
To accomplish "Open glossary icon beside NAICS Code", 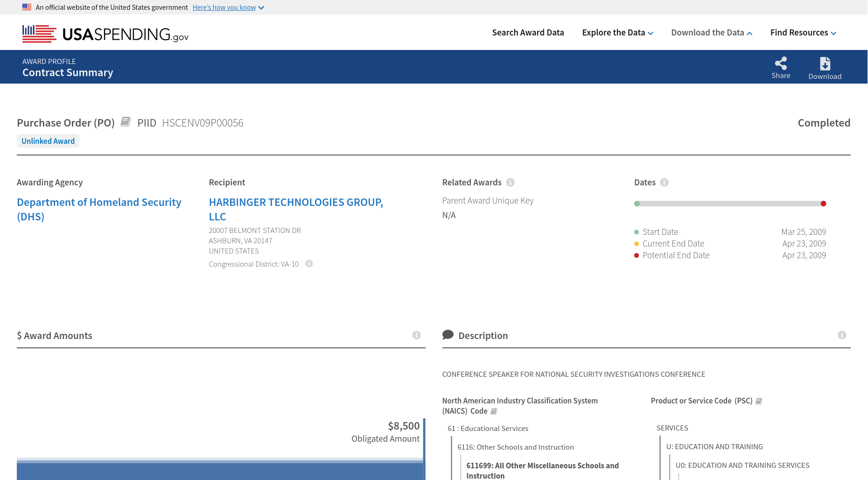I will point(494,411).
